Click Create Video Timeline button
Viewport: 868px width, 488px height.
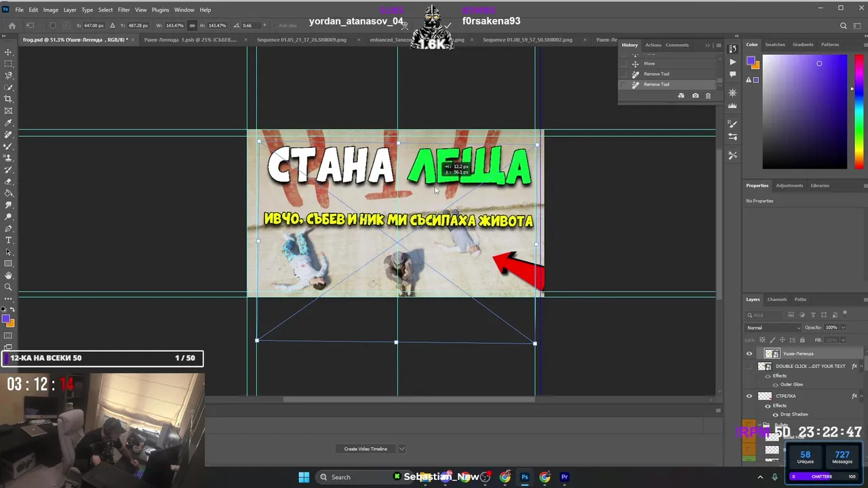[366, 449]
